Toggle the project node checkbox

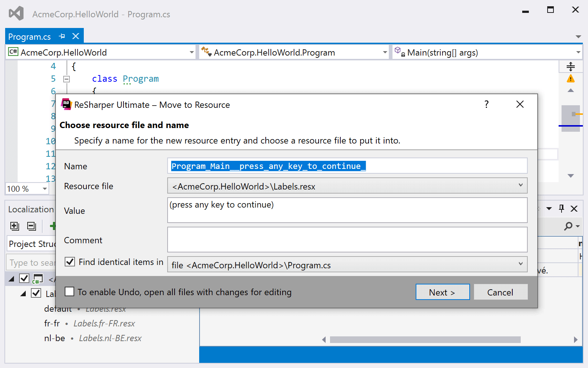click(24, 279)
